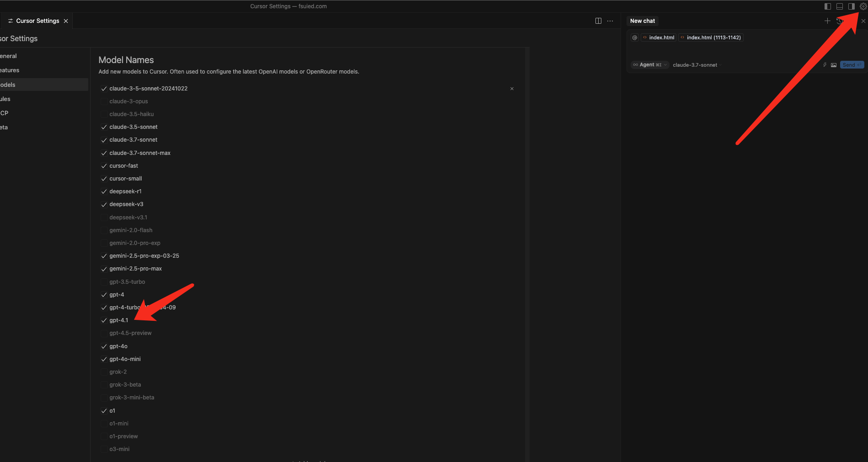Open the Rules settings section
Image resolution: width=868 pixels, height=462 pixels.
click(x=44, y=99)
